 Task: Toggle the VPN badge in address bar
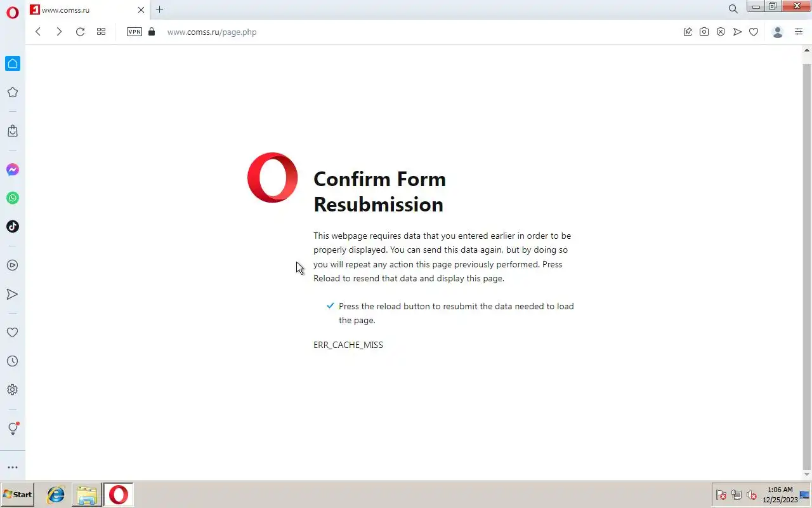(x=134, y=32)
